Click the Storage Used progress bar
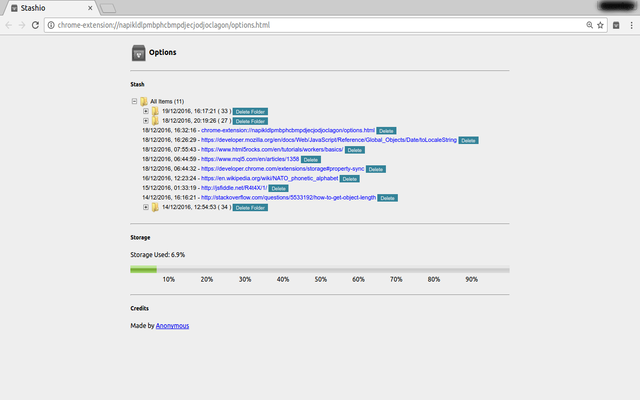 [x=319, y=270]
